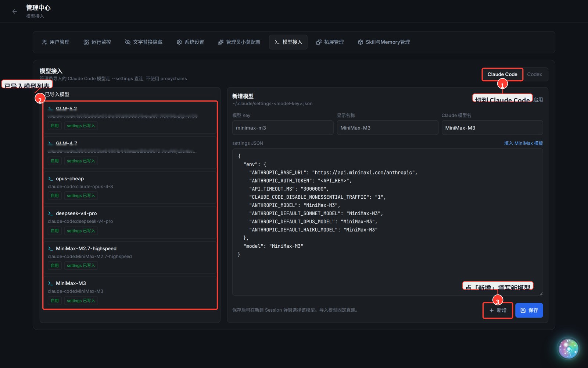Viewport: 588px width, 368px height.
Task: Open the 用户管理 tab
Action: click(x=55, y=42)
